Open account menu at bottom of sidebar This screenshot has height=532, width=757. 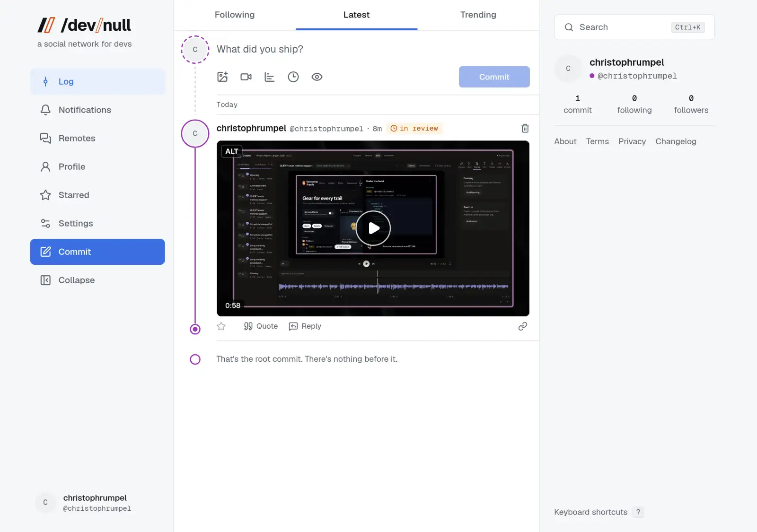click(x=97, y=502)
